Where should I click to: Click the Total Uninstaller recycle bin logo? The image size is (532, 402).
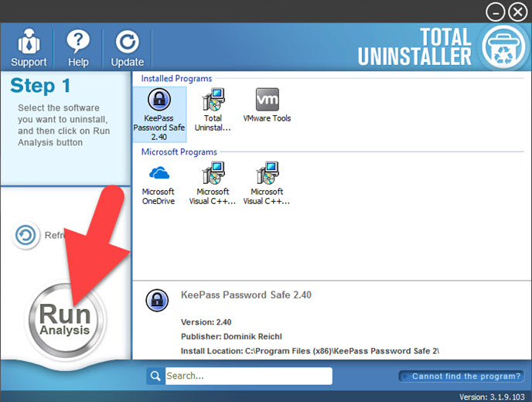coord(504,47)
